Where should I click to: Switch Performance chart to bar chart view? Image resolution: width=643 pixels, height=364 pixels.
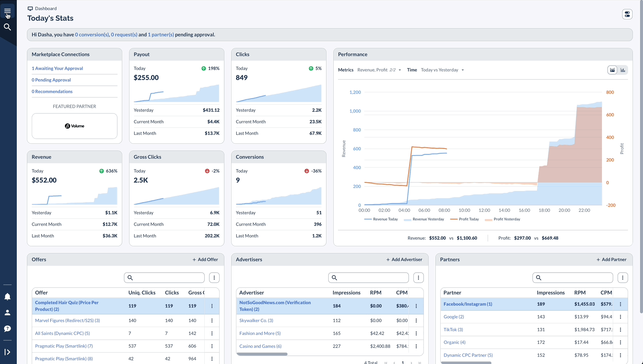point(623,70)
